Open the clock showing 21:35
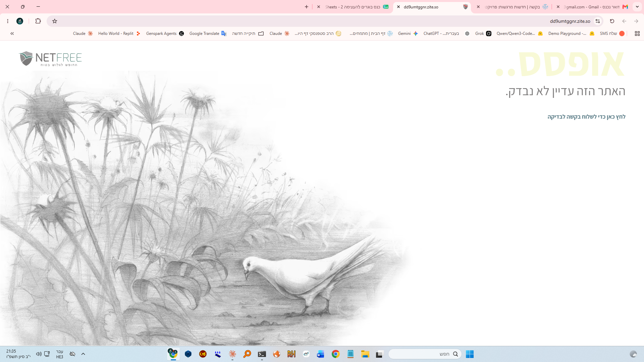644x362 pixels. [18, 354]
